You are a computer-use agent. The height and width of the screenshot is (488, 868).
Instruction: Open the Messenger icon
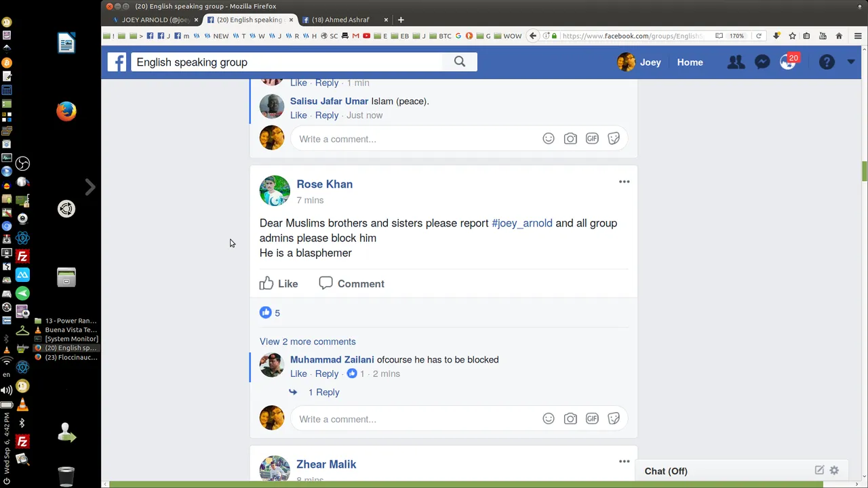coord(762,62)
